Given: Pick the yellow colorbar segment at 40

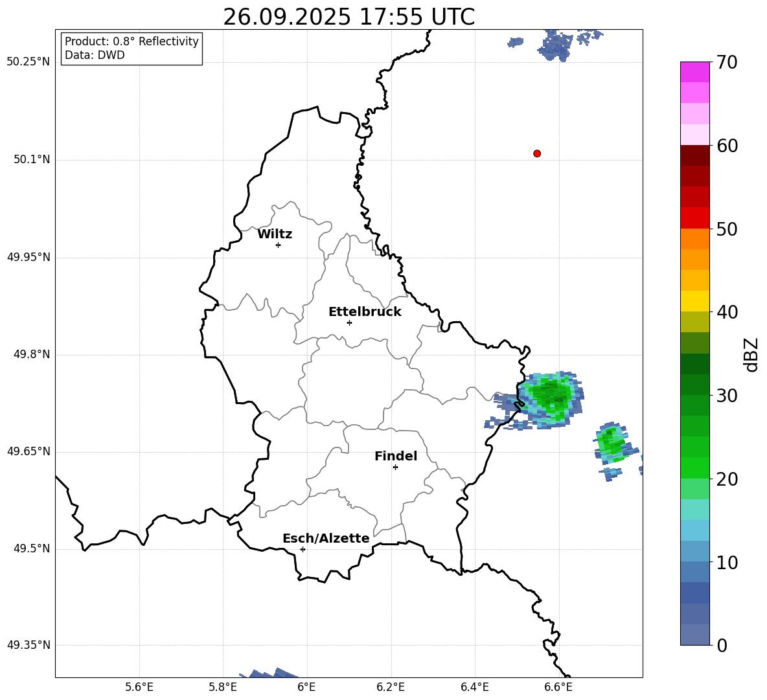Looking at the screenshot, I should 694,301.
